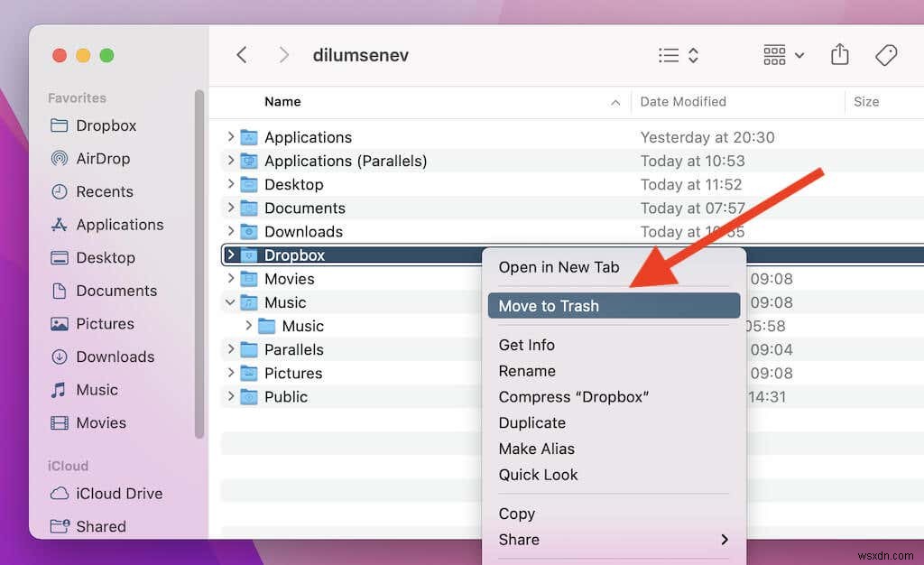This screenshot has width=924, height=565.
Task: Expand the Share submenu chevron
Action: 725,539
